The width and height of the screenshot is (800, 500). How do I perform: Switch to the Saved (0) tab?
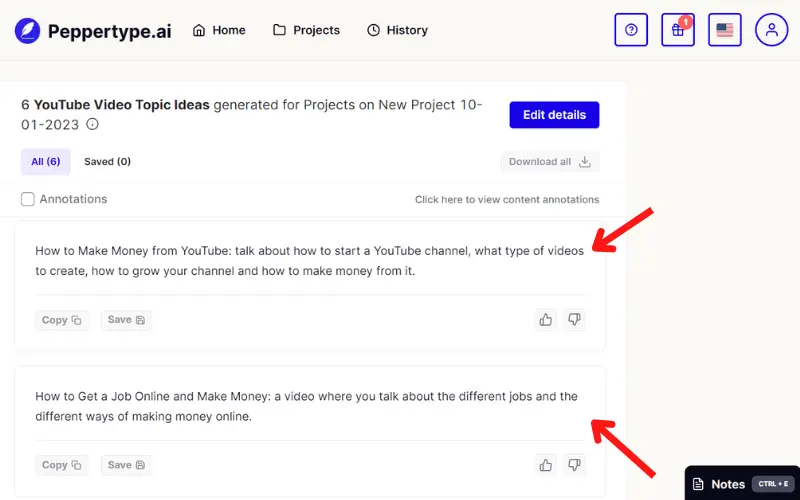click(x=107, y=162)
